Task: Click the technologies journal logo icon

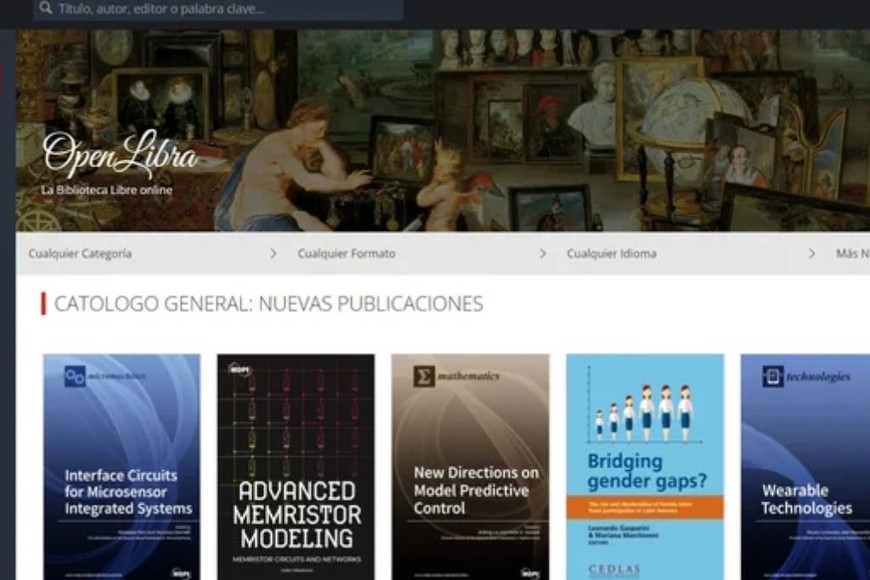Action: coord(772,376)
